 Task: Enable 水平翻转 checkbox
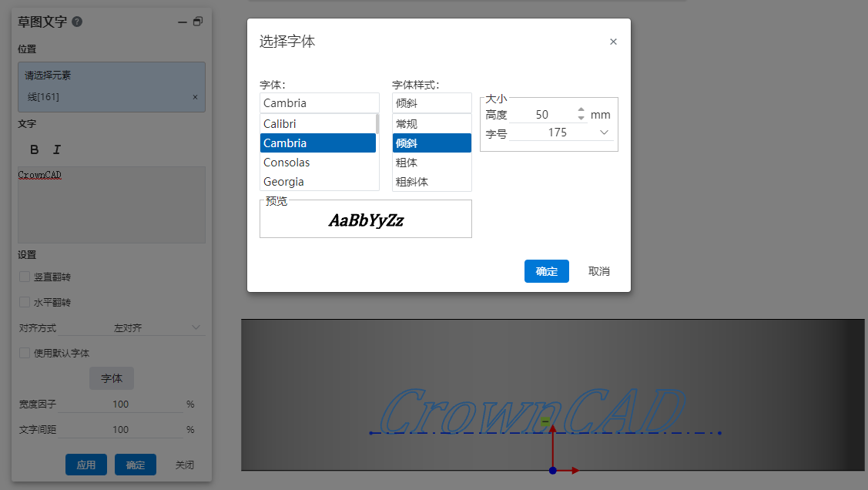[25, 302]
